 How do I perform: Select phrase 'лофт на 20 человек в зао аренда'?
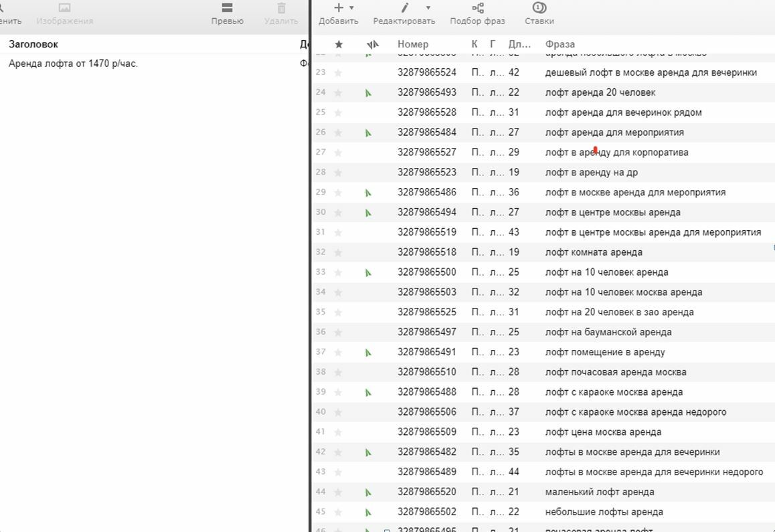619,313
